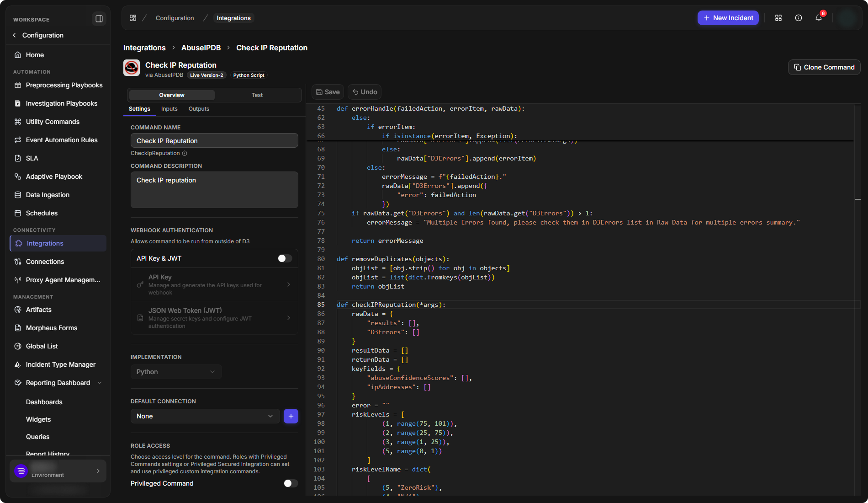The height and width of the screenshot is (503, 868).
Task: Open the Outputs sub-tab
Action: click(x=199, y=109)
